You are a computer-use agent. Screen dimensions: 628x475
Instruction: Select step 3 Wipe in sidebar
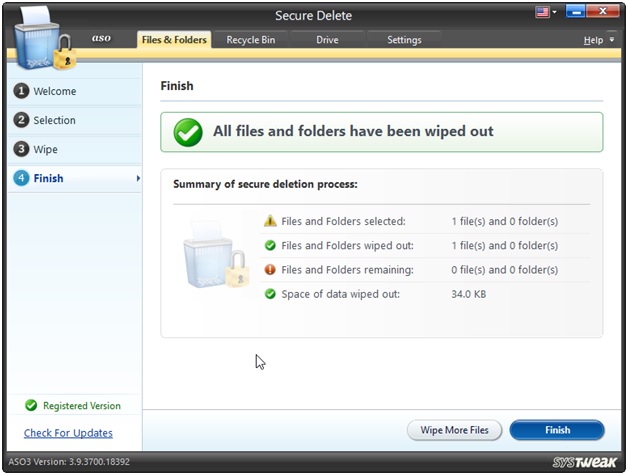(74, 149)
